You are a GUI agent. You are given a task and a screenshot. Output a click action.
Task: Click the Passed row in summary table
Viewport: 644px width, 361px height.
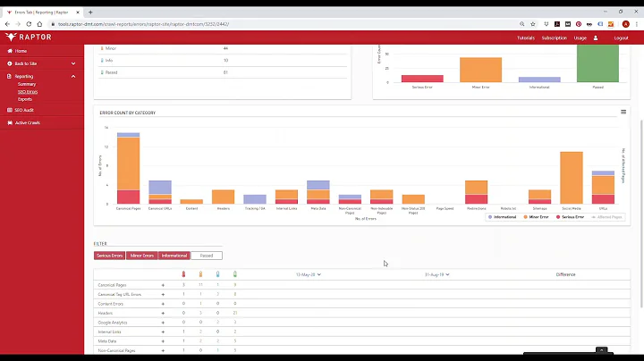(222, 72)
